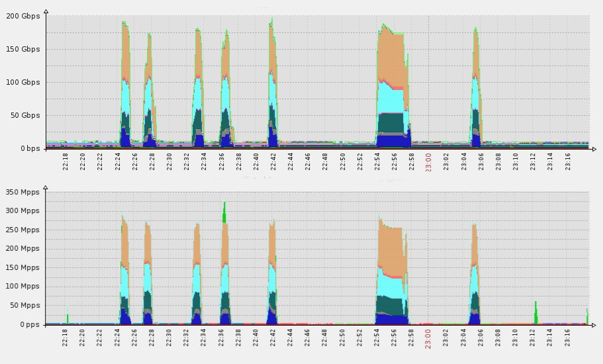Pick the 23:16 time label on top graph
Screen dimensions: 603x364
point(567,162)
